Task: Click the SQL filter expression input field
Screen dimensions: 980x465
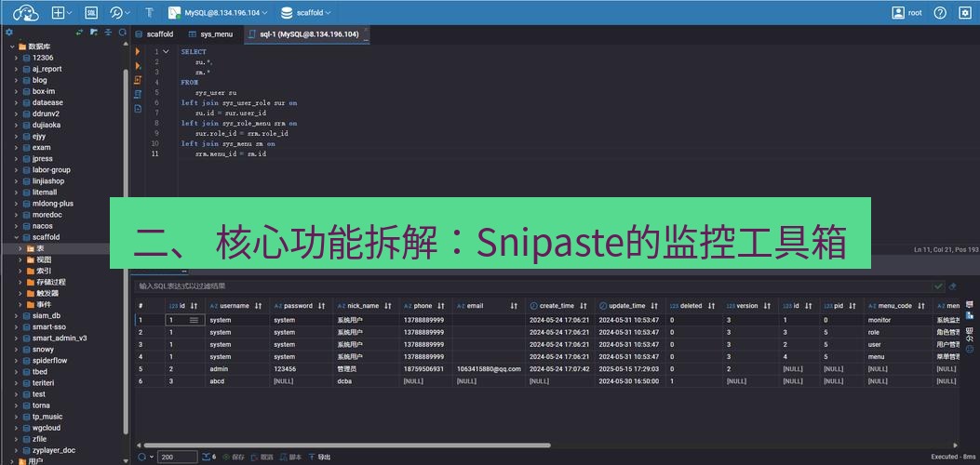Action: [531, 286]
